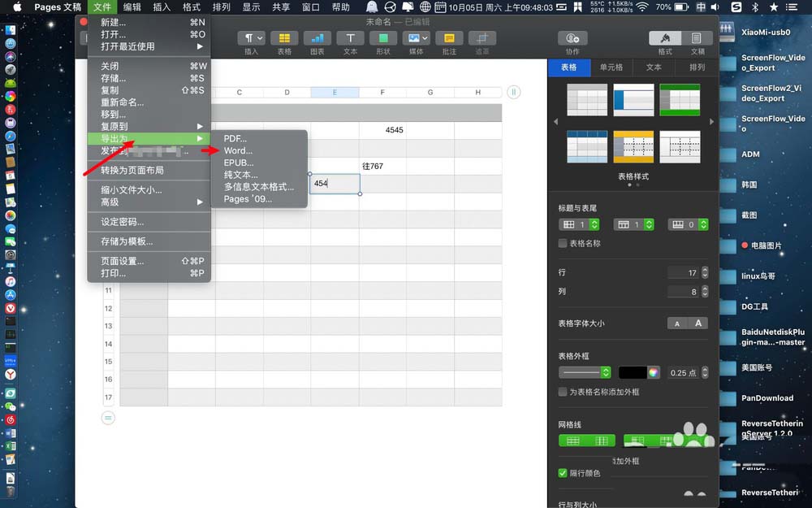812x508 pixels.
Task: Open the 媒体 dropdown arrow
Action: pos(423,36)
